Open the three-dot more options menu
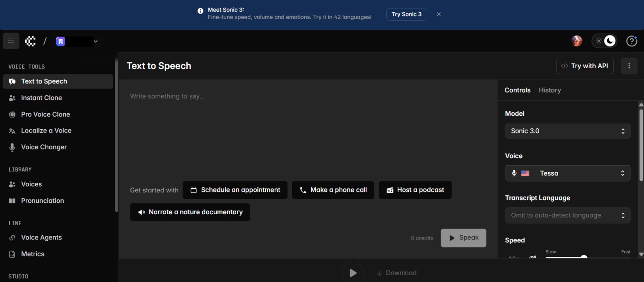The width and height of the screenshot is (644, 282). coord(629,66)
